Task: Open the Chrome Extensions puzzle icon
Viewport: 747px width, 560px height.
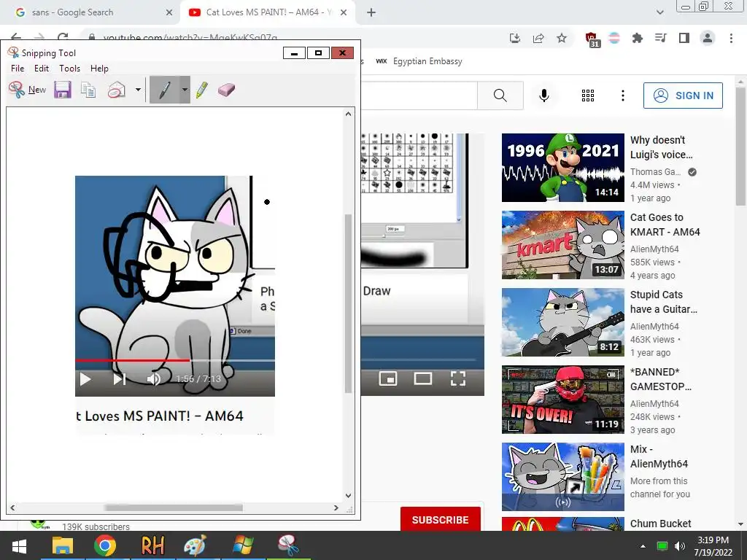Action: pyautogui.click(x=637, y=38)
